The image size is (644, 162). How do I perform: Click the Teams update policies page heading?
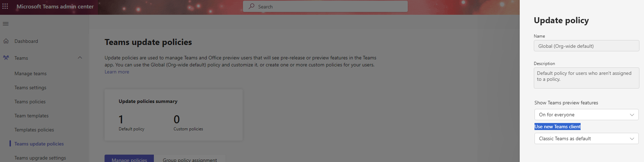coord(148,42)
